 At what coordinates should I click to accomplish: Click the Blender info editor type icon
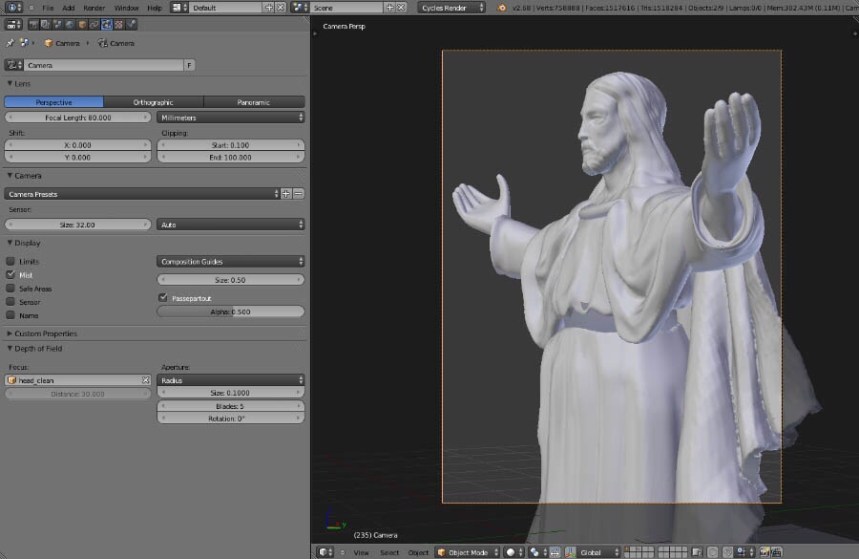[x=13, y=7]
